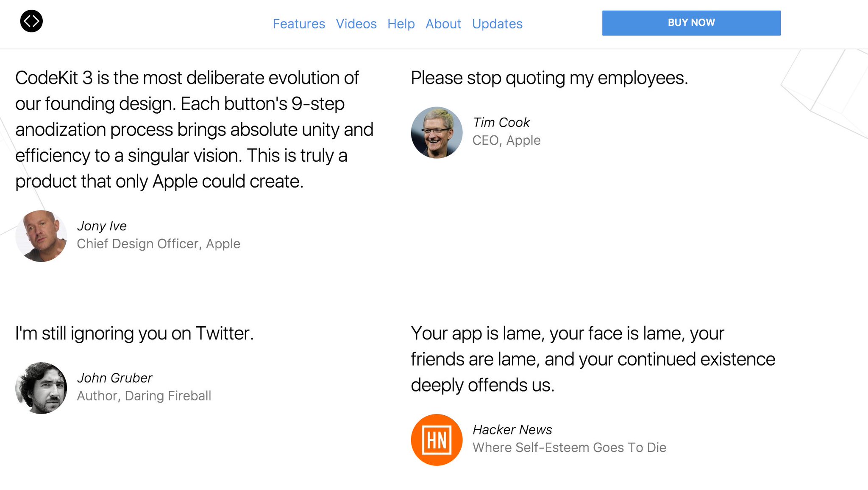Select the name John Gruber
Viewport: 868px width, 490px height.
(x=115, y=378)
